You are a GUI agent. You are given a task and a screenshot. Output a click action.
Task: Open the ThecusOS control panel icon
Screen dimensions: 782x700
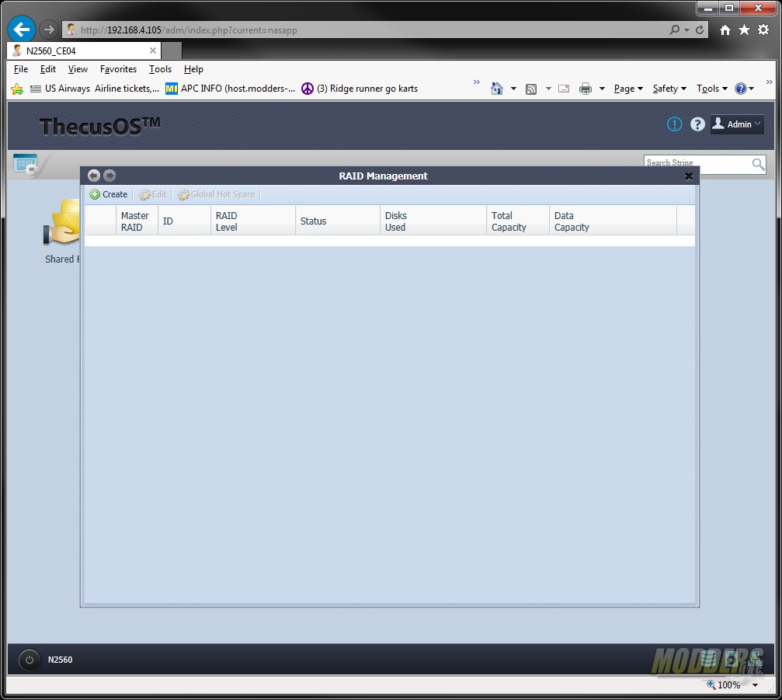pos(26,165)
